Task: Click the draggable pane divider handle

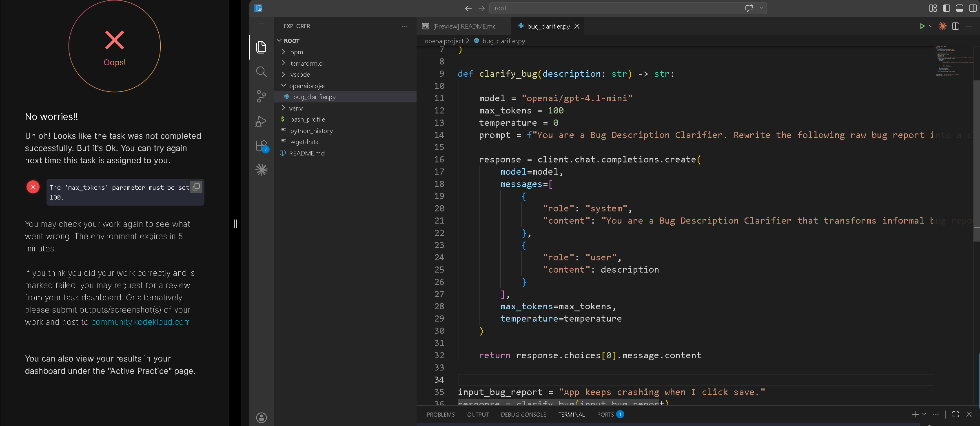Action: coord(235,224)
